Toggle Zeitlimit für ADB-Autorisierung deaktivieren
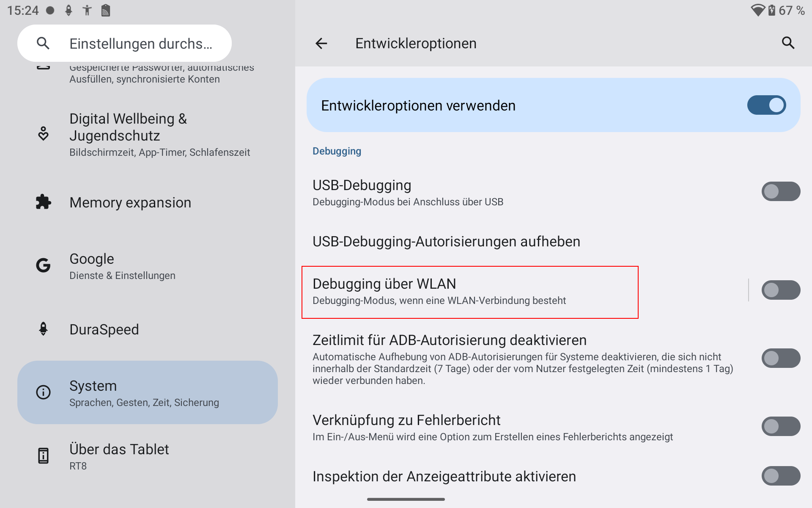The width and height of the screenshot is (812, 508). pyautogui.click(x=781, y=358)
